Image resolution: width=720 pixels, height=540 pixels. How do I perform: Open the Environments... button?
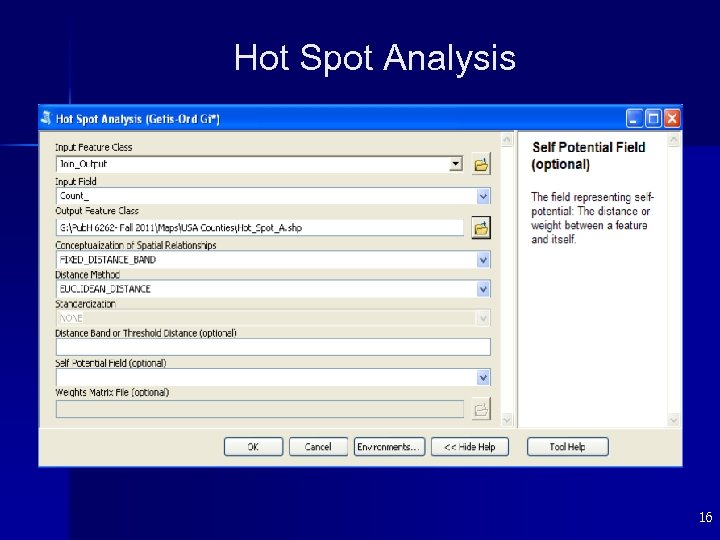click(x=389, y=446)
